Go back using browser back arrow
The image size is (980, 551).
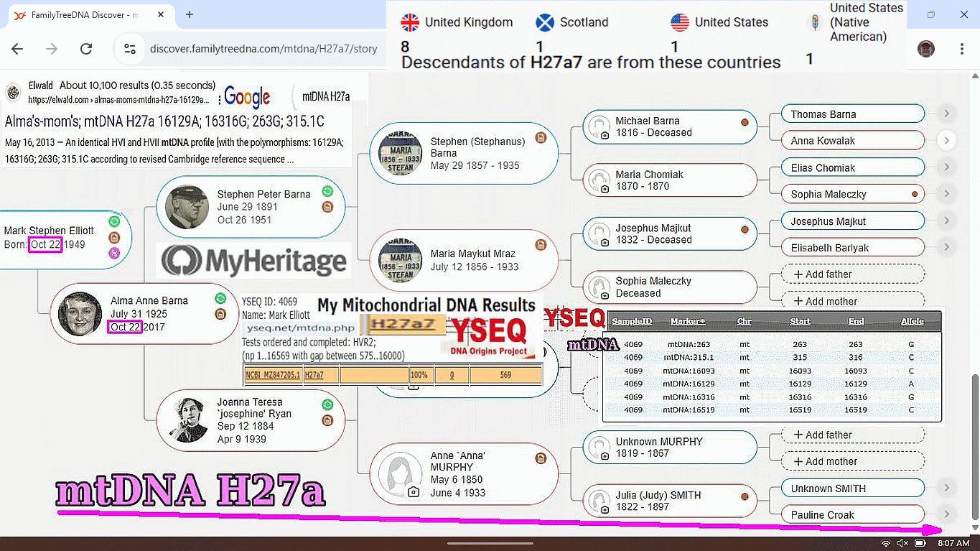point(17,49)
